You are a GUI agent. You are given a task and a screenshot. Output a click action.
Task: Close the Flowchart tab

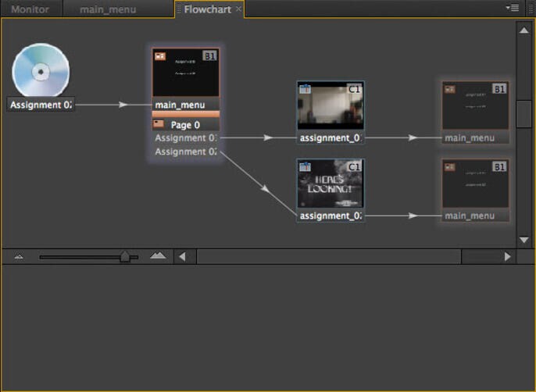tap(239, 9)
